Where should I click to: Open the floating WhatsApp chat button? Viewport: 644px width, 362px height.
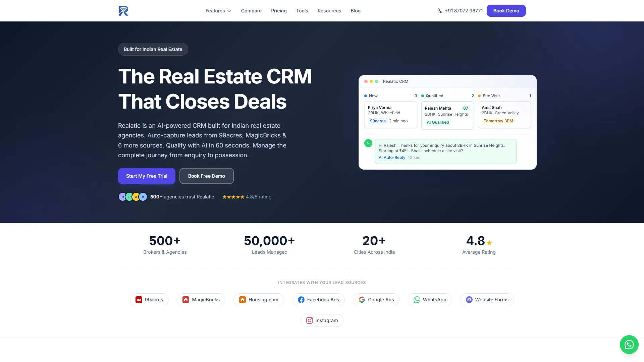tap(629, 344)
